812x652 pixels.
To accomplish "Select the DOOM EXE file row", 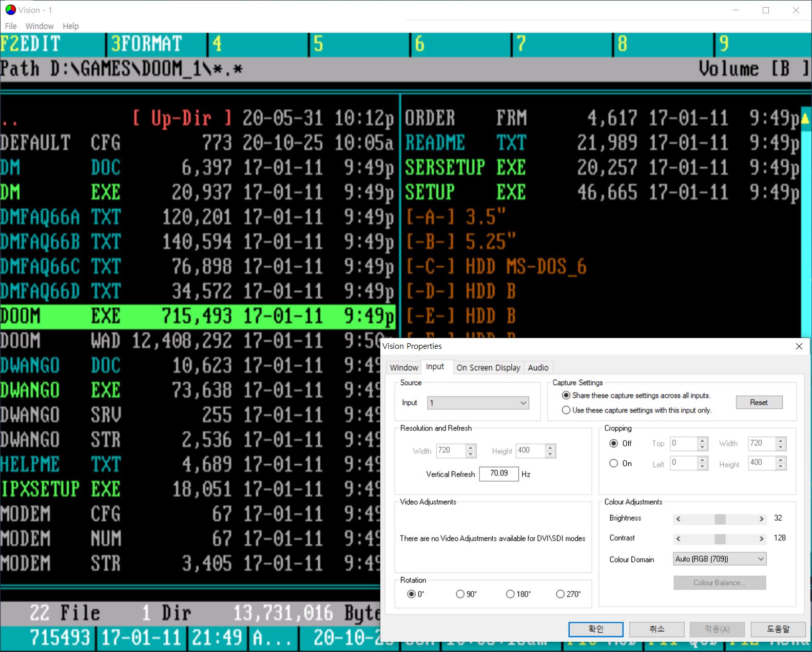I will point(198,317).
